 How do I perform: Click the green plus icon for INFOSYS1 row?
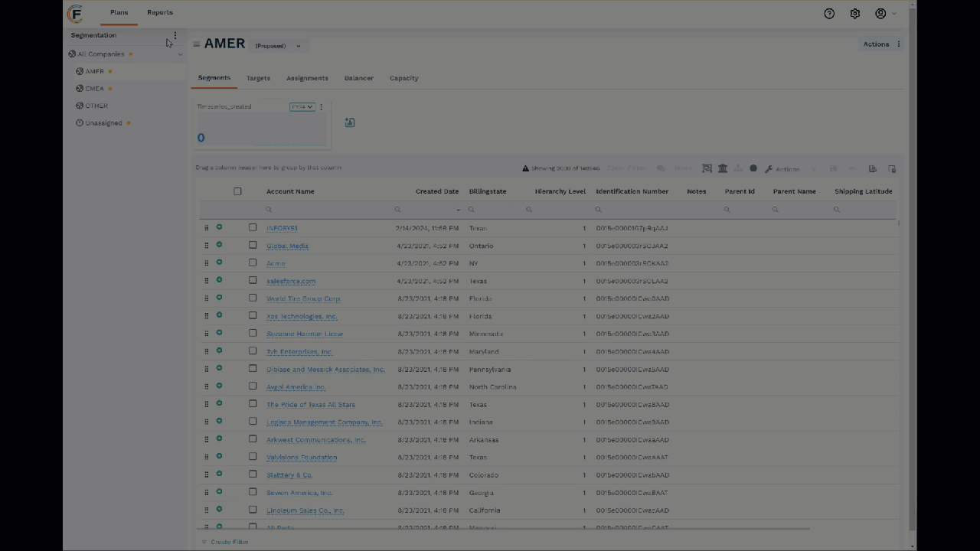(x=219, y=227)
